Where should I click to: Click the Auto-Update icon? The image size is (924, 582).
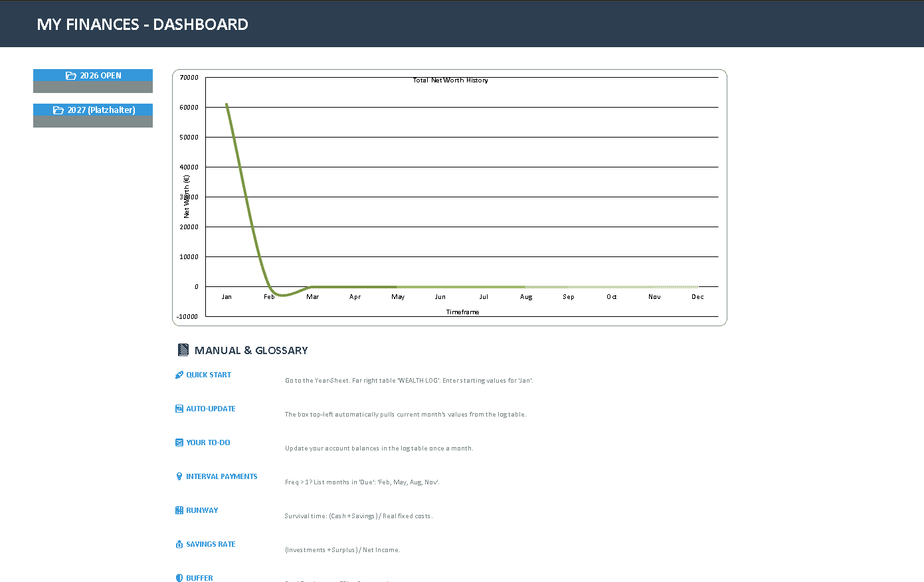[179, 409]
